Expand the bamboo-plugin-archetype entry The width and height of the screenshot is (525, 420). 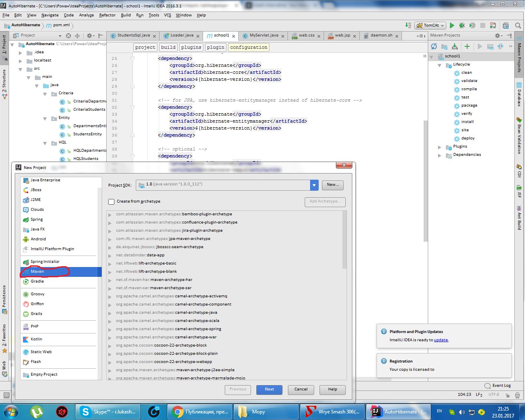click(110, 215)
